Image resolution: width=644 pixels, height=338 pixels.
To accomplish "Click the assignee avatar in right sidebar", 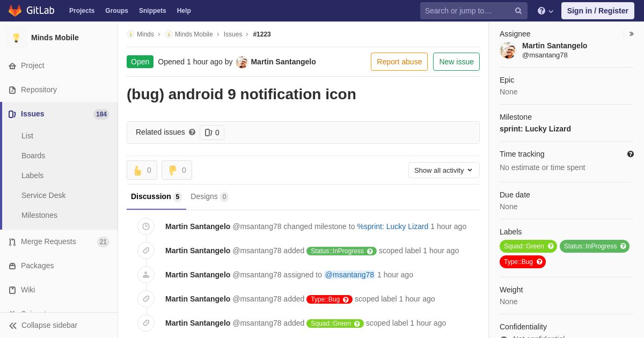I will 508,50.
